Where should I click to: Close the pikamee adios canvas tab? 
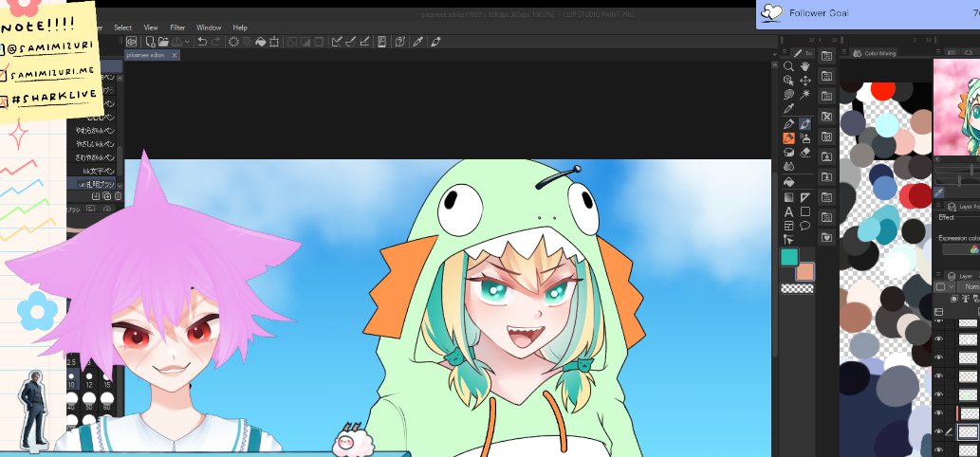tap(175, 55)
